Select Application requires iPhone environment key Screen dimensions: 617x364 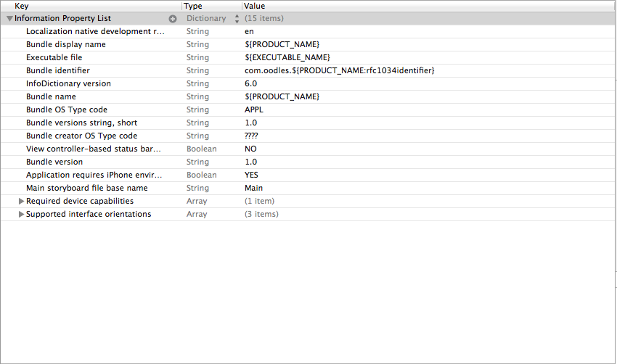[94, 175]
